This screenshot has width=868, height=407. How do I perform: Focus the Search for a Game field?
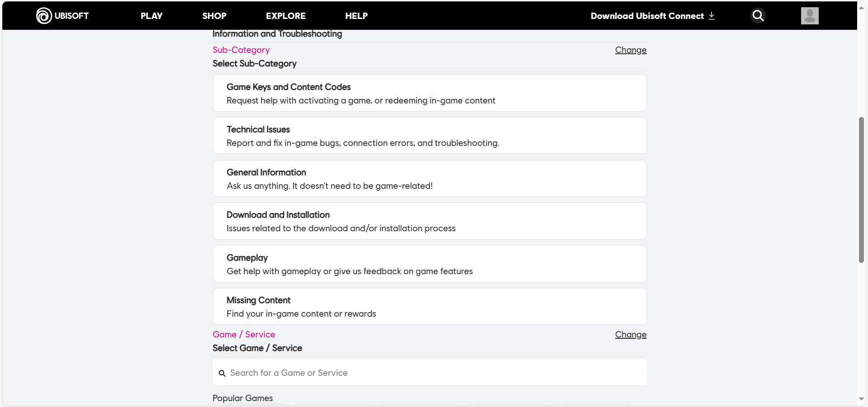[434, 373]
